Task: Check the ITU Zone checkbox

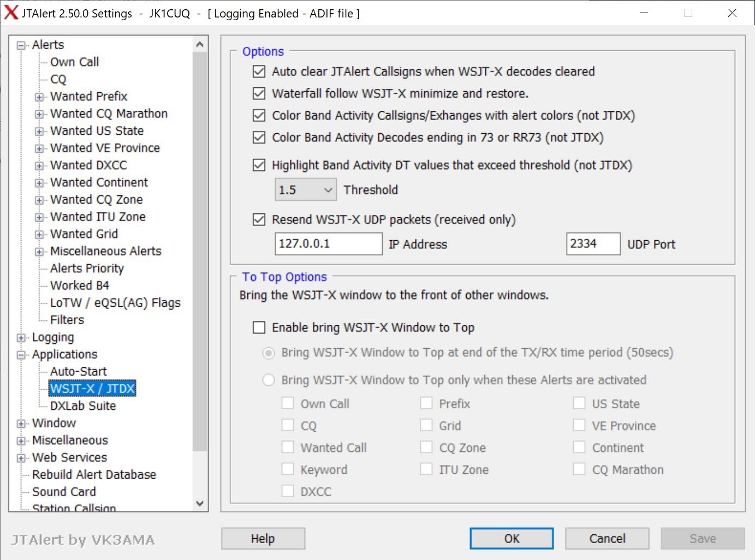Action: point(426,469)
